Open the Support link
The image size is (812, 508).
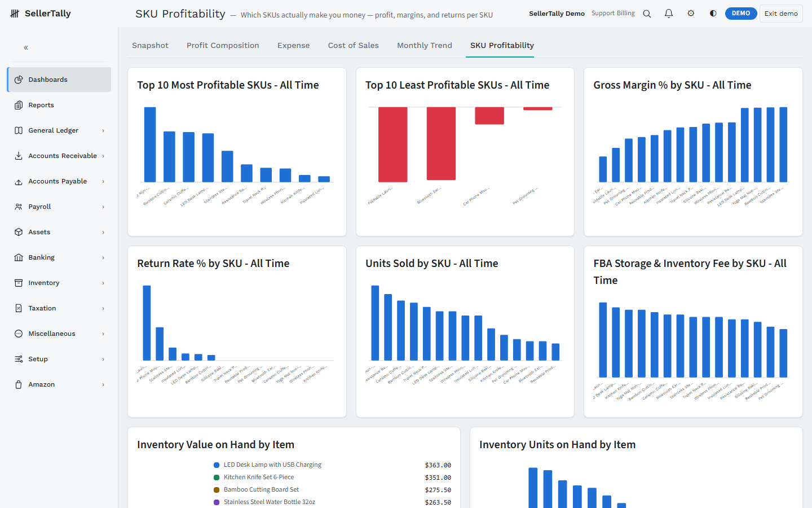pos(603,13)
